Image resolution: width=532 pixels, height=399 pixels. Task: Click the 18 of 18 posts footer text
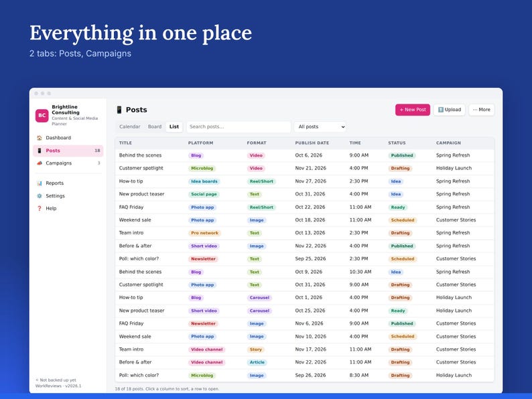tap(167, 389)
